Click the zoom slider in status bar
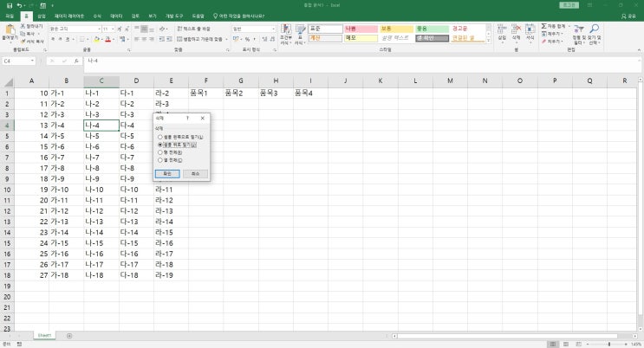The width and height of the screenshot is (644, 348). tap(609, 344)
